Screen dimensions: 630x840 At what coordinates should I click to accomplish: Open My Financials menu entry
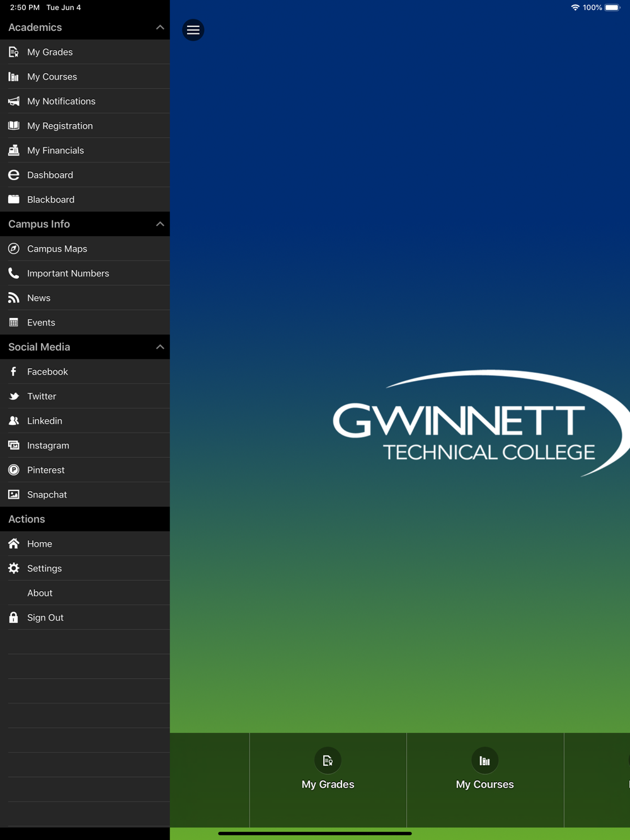pyautogui.click(x=85, y=150)
